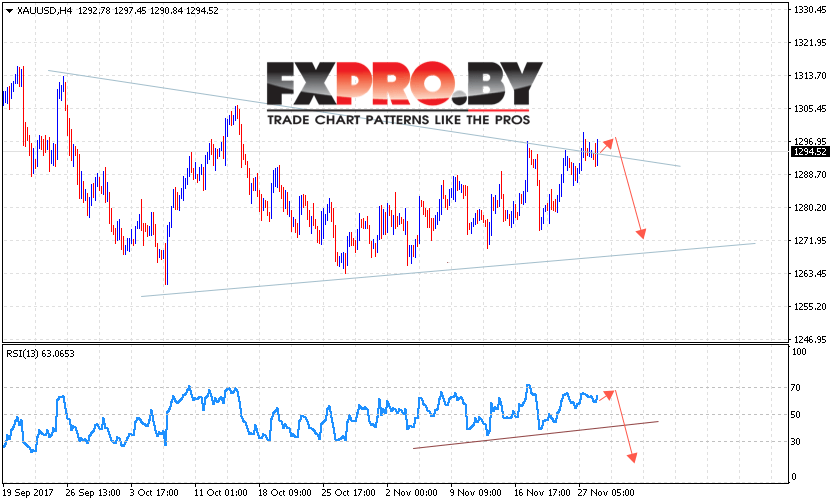Screen dimensions: 831x504
Task: Click the 1246.95 price scale value
Action: [x=810, y=339]
